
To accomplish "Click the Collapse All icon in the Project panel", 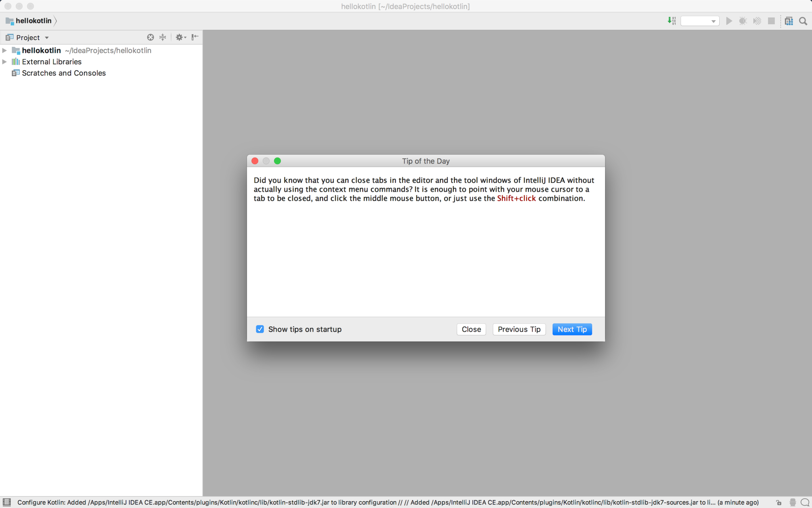I will point(163,37).
